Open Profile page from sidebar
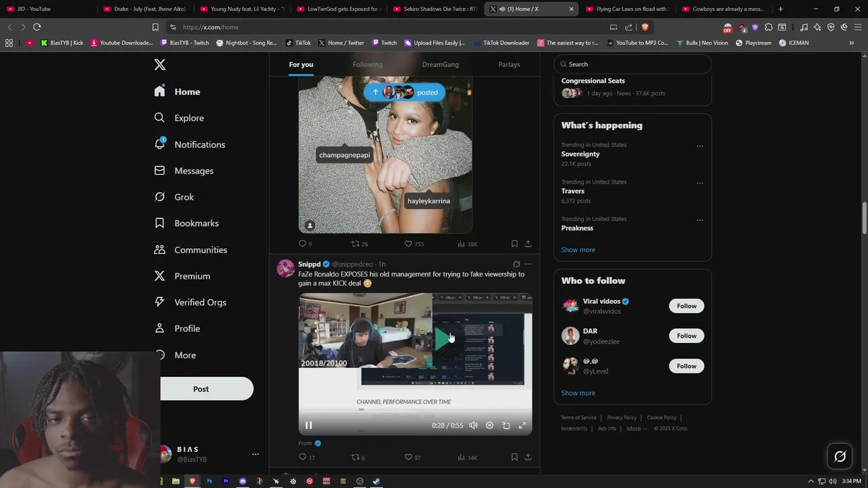Image resolution: width=868 pixels, height=488 pixels. [x=177, y=329]
